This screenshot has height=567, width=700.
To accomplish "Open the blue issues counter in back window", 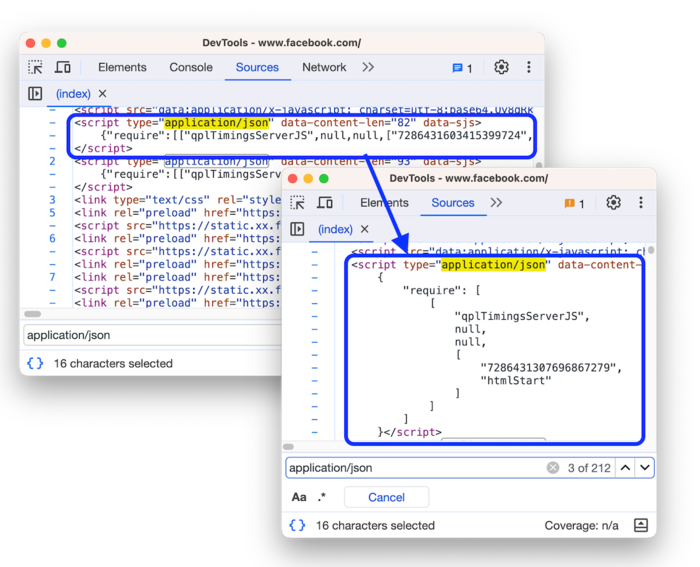I will click(462, 68).
